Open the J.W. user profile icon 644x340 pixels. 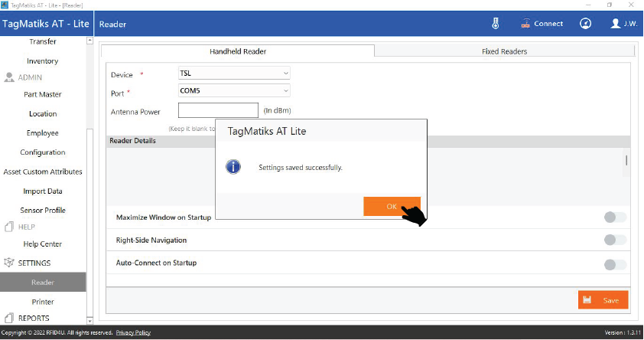(616, 23)
